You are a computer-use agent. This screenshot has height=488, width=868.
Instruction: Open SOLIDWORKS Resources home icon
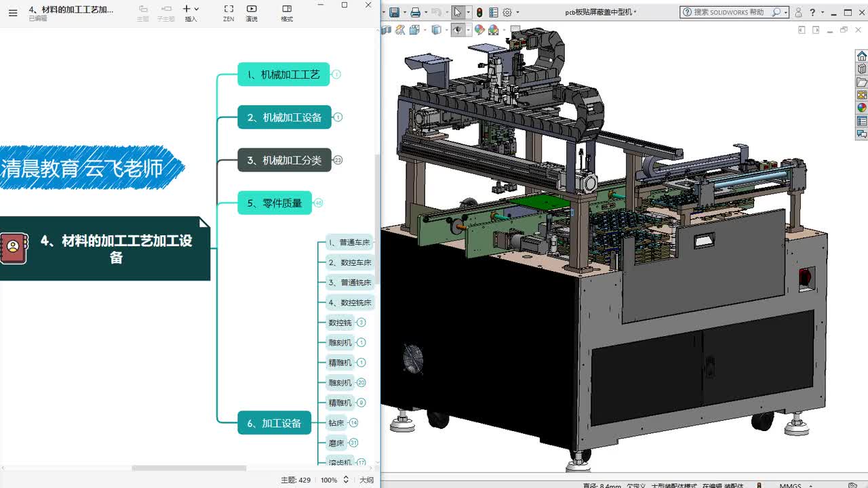862,56
